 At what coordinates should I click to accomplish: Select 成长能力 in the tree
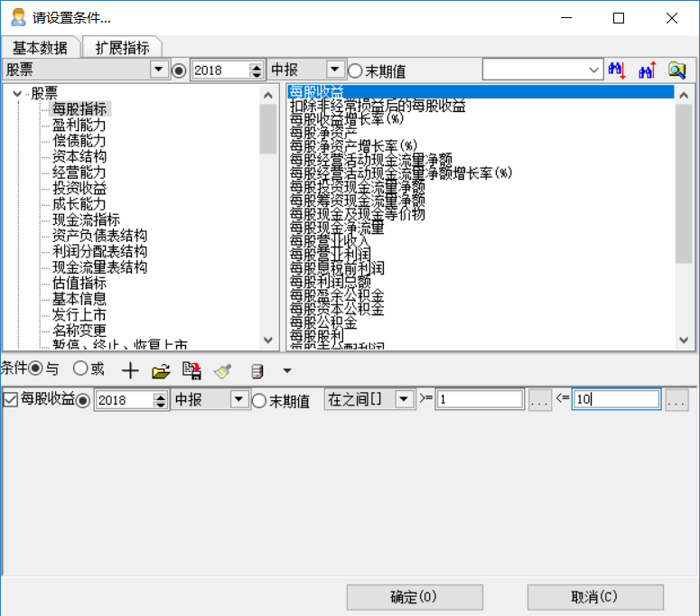coord(79,204)
